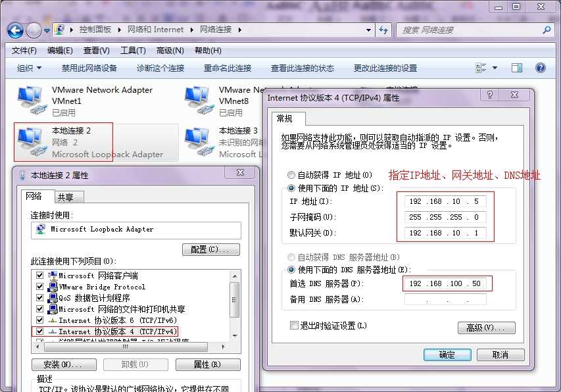This screenshot has width=561, height=392.
Task: Click the 默认网关 field 192.168.10.1
Action: [445, 233]
